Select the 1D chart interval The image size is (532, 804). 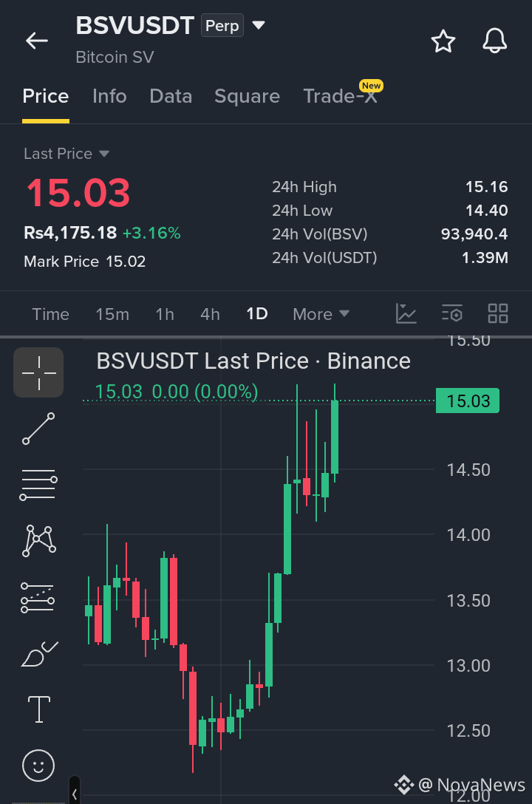tap(257, 314)
